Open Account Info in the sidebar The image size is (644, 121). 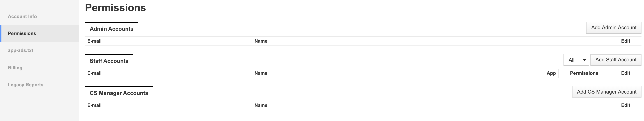tap(22, 16)
